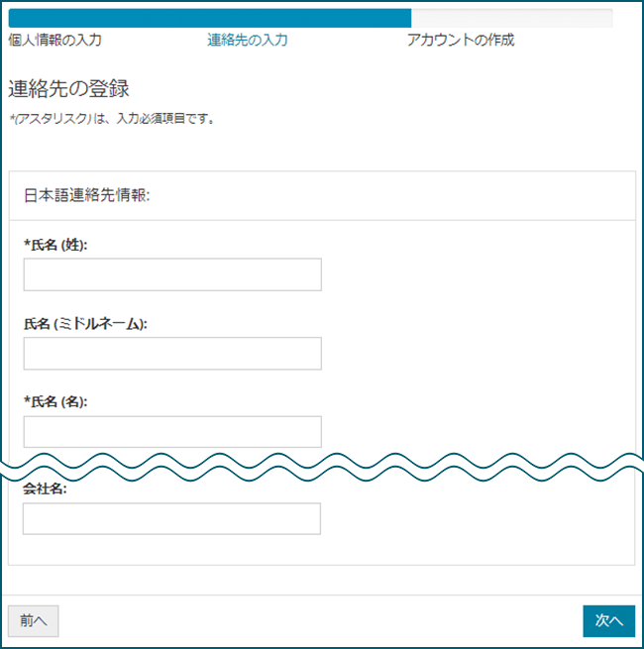The width and height of the screenshot is (644, 649).
Task: Select the アカウントの作成 step label
Action: pos(461,40)
